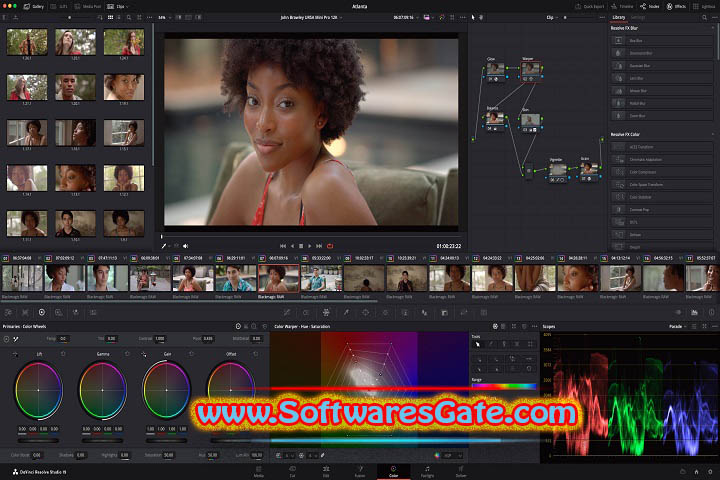Open the Motion Effects palette
This screenshot has height=480, width=720.
pyautogui.click(x=93, y=312)
